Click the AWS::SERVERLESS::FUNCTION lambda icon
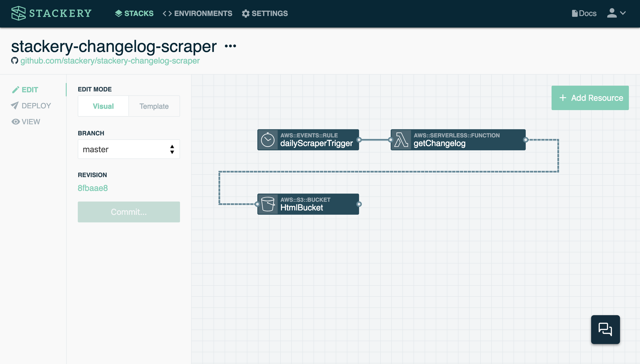Screen dimensions: 640x364 (400, 140)
